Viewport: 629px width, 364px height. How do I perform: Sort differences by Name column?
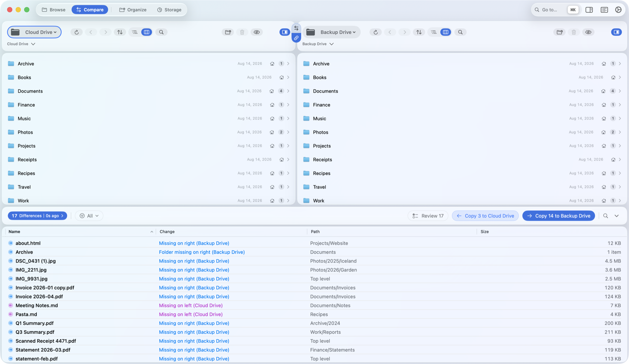tap(81, 232)
